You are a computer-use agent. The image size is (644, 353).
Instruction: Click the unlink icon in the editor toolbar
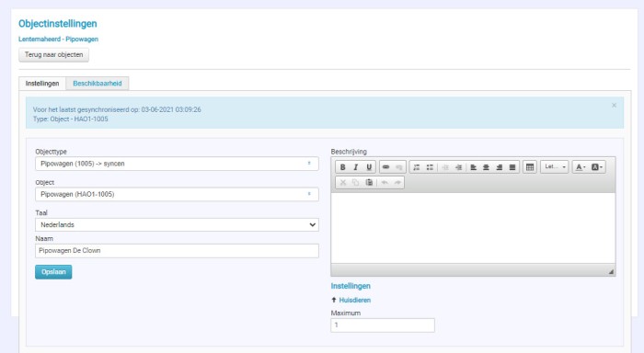pos(398,167)
